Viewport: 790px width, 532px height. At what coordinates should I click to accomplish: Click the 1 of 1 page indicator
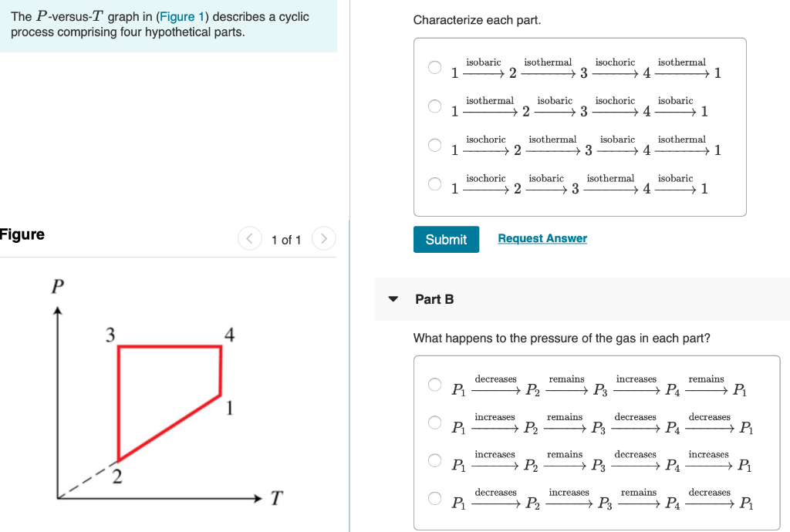pos(286,239)
